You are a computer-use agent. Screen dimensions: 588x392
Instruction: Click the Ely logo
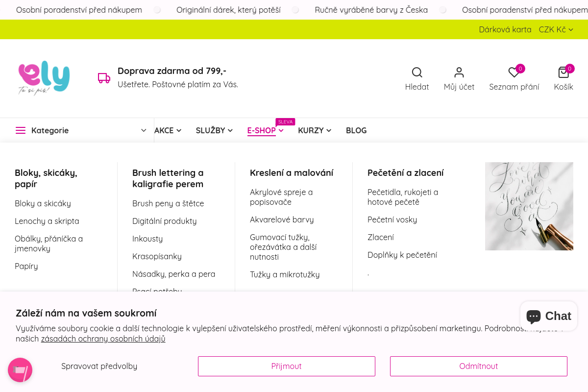[x=44, y=77]
